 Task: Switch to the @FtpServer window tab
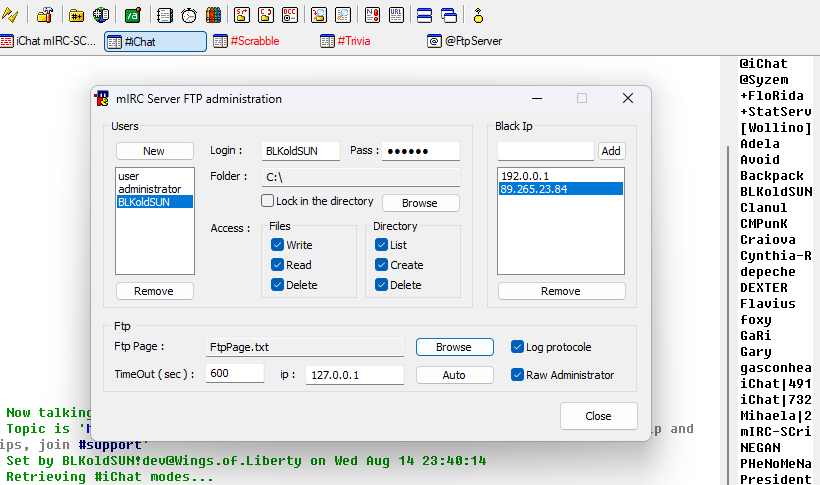pyautogui.click(x=464, y=41)
